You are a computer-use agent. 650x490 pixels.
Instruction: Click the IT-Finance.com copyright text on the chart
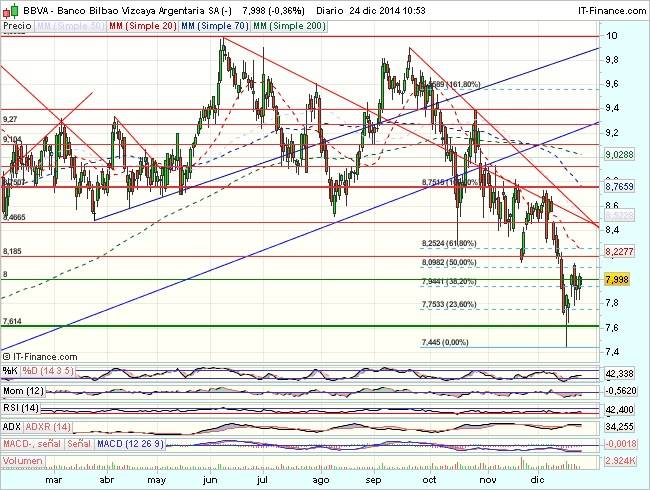40,357
